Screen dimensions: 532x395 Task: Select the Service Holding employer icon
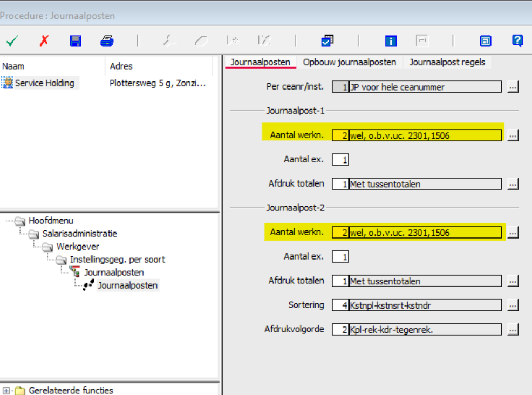click(7, 83)
